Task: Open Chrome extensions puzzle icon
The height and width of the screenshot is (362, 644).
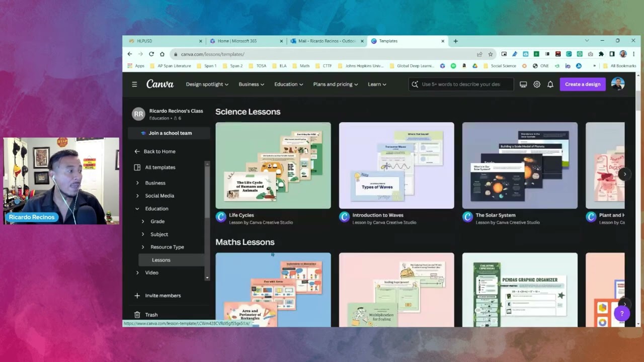Action: pos(601,54)
